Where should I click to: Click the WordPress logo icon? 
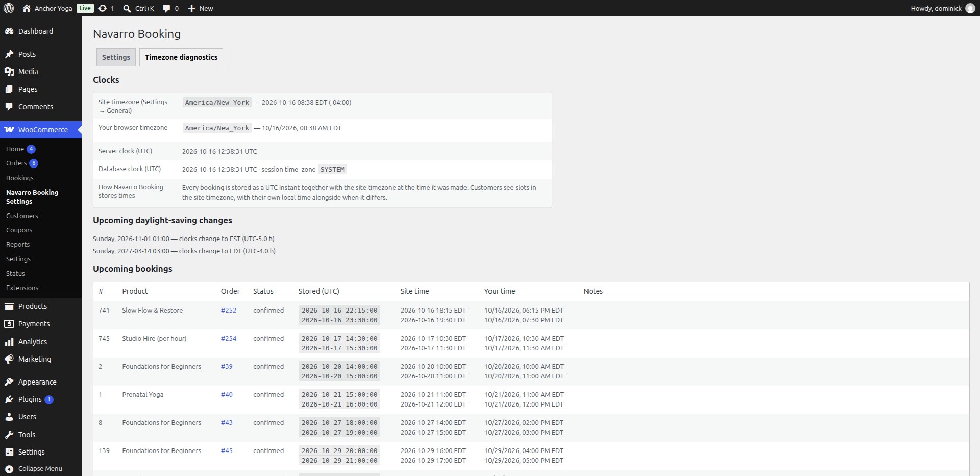[x=9, y=8]
